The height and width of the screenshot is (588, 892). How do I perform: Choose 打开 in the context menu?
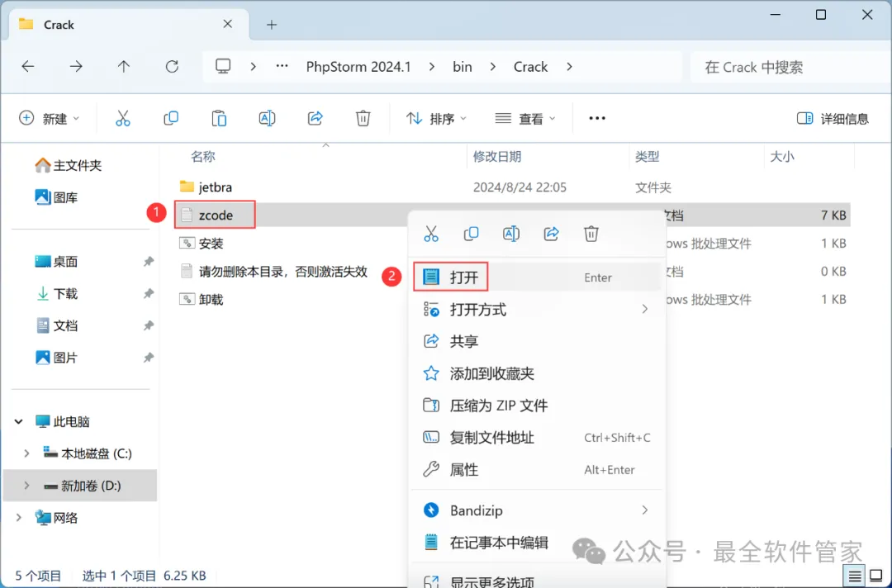coord(537,277)
